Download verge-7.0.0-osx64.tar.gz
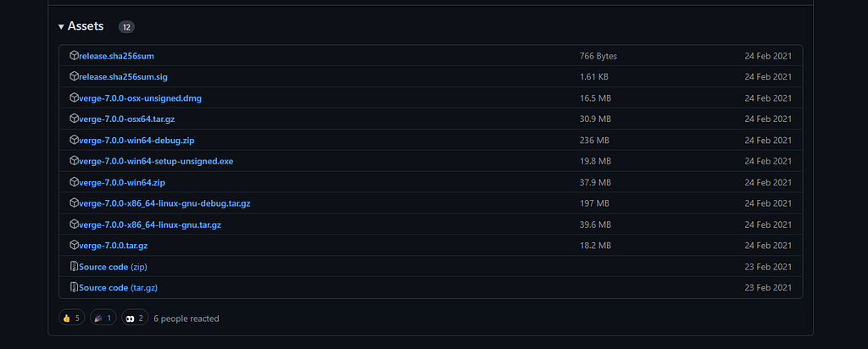 click(127, 119)
